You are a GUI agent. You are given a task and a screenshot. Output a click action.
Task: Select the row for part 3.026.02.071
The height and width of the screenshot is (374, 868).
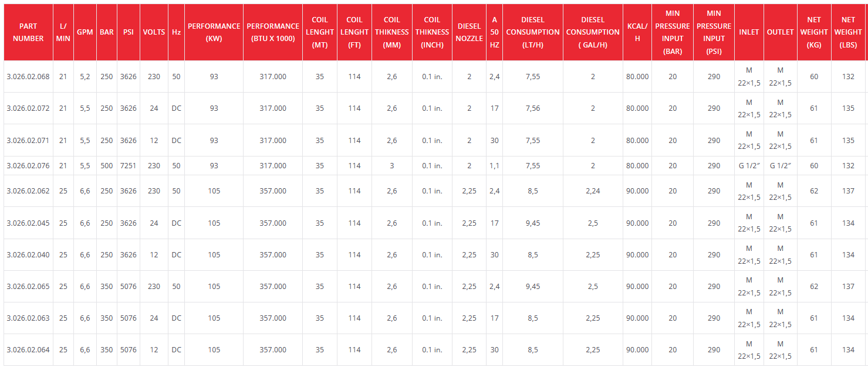(x=28, y=141)
